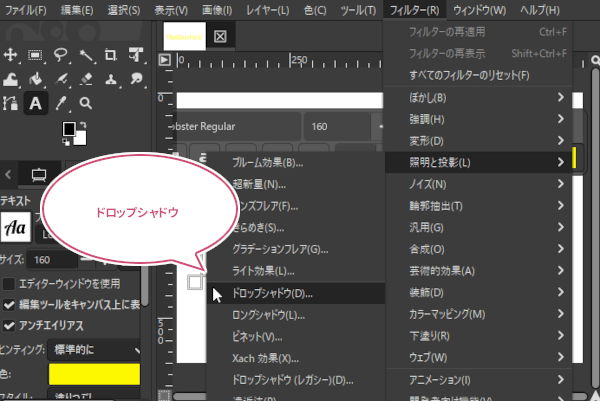This screenshot has width=600, height=401.
Task: Click the background color white swatch
Action: click(x=81, y=139)
